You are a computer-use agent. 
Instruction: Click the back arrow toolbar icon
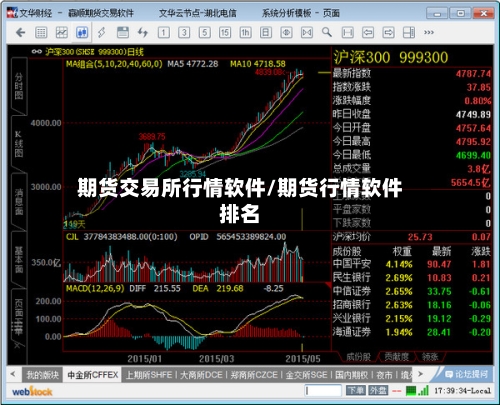(21, 33)
